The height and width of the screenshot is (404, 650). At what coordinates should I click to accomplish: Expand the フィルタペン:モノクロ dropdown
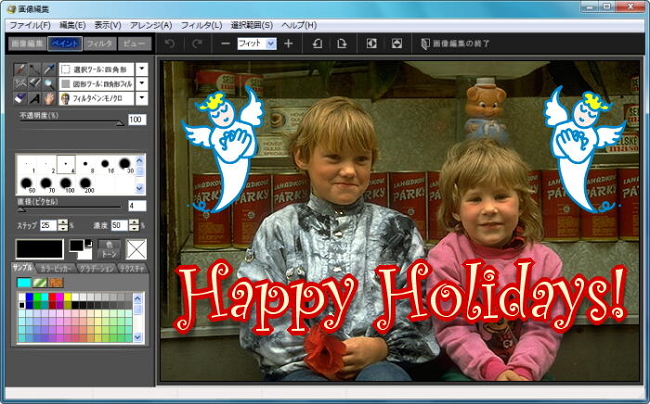click(142, 99)
